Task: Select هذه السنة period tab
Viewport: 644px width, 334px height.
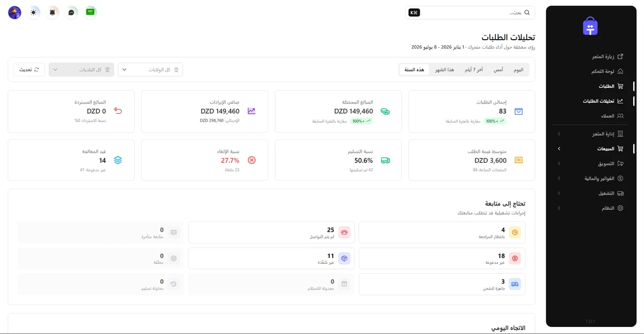Action: (x=414, y=70)
